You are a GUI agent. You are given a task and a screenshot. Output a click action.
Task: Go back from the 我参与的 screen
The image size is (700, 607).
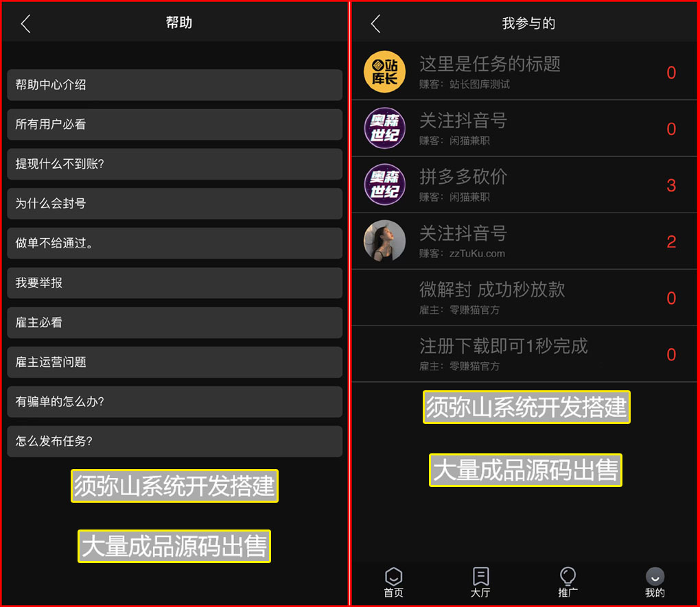tap(376, 23)
